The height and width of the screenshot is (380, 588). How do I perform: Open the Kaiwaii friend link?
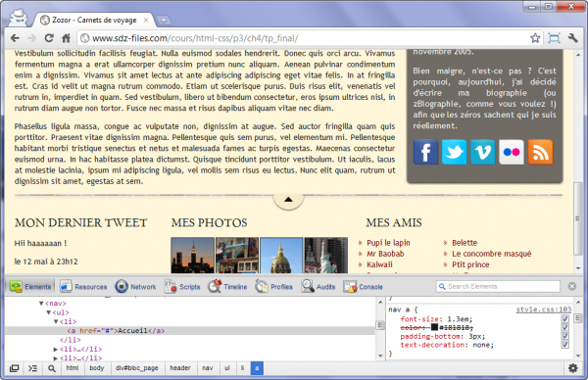click(x=379, y=264)
